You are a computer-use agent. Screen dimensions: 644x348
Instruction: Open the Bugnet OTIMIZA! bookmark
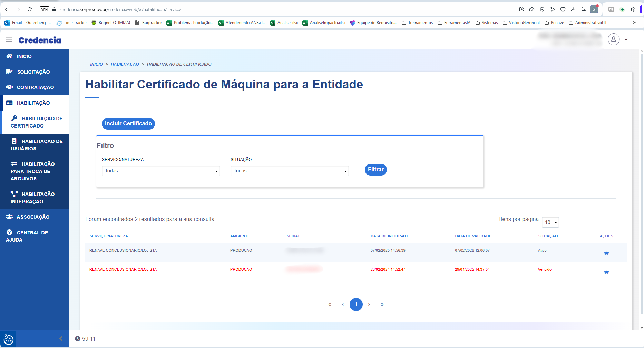pos(111,23)
